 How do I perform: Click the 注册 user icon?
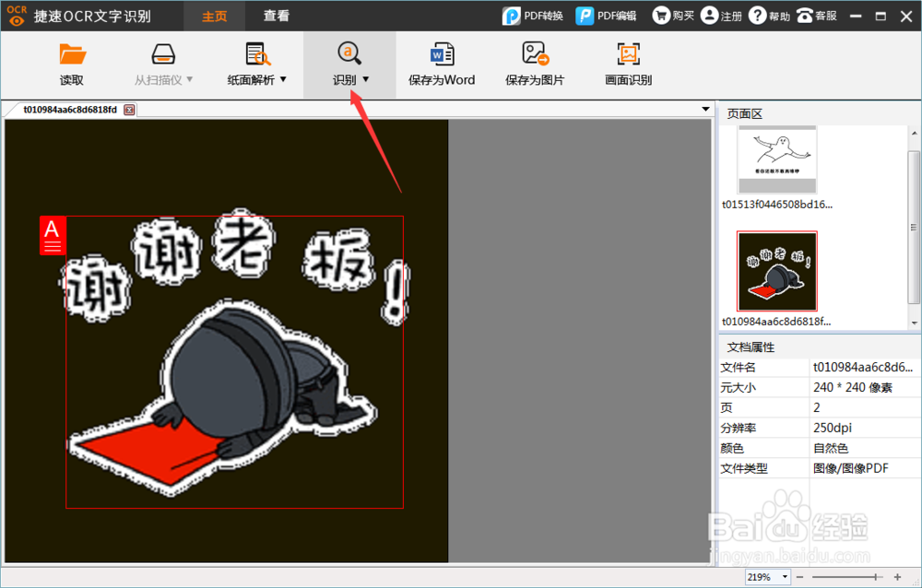pyautogui.click(x=709, y=16)
